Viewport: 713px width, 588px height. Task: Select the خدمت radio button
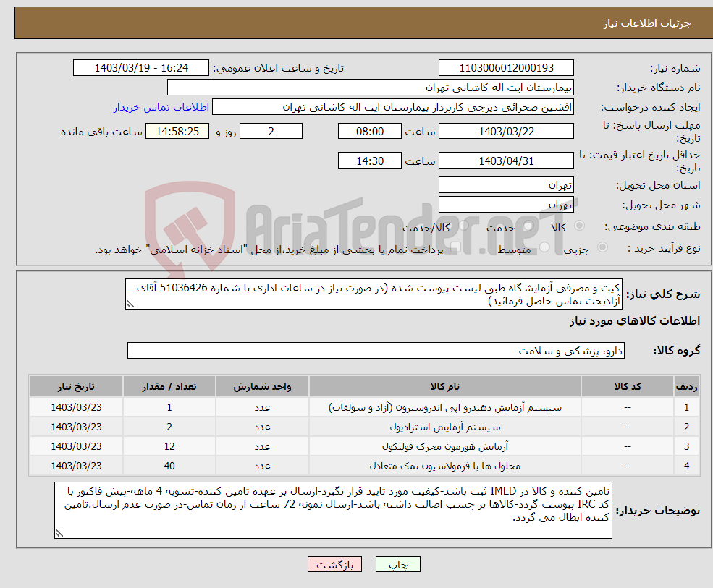(528, 226)
